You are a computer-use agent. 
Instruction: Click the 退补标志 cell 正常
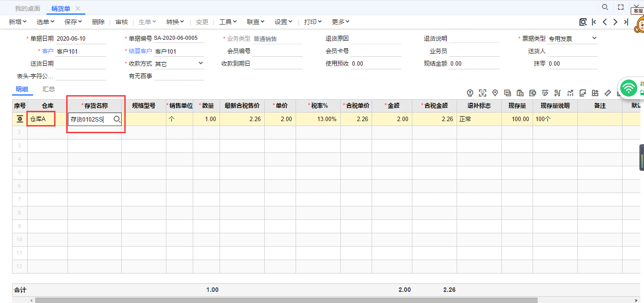point(479,119)
